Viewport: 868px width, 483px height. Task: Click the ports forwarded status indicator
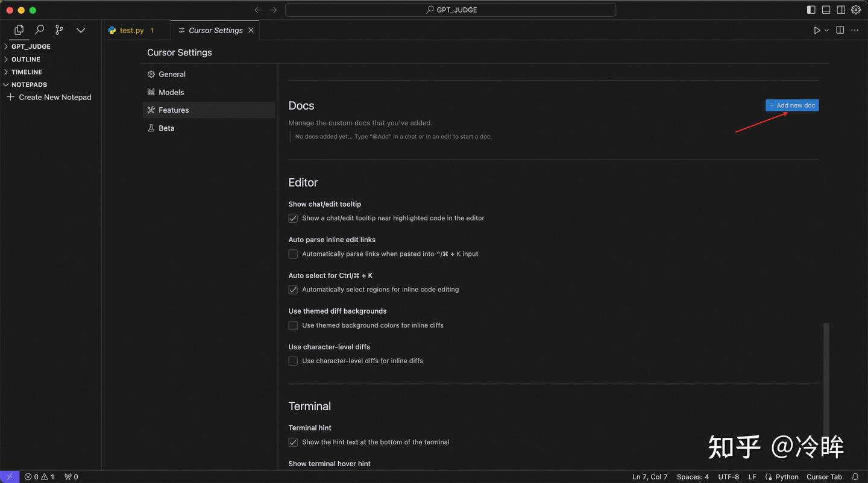click(x=71, y=476)
